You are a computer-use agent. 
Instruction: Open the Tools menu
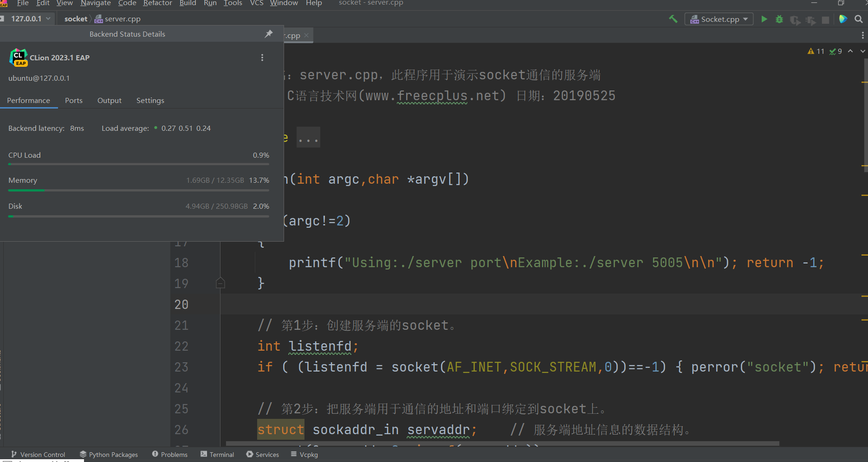233,3
